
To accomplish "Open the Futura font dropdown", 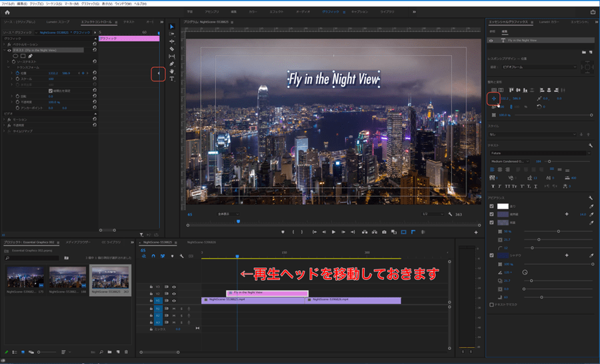I will tap(539, 153).
